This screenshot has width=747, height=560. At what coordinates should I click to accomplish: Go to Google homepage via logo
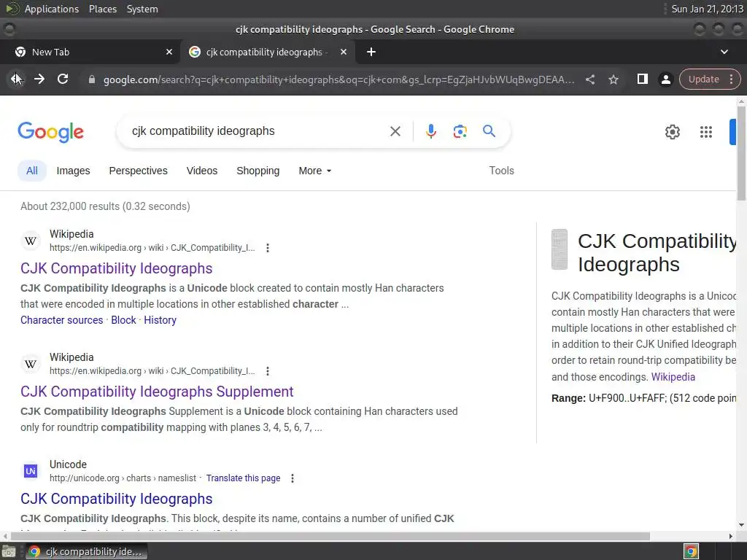(50, 132)
